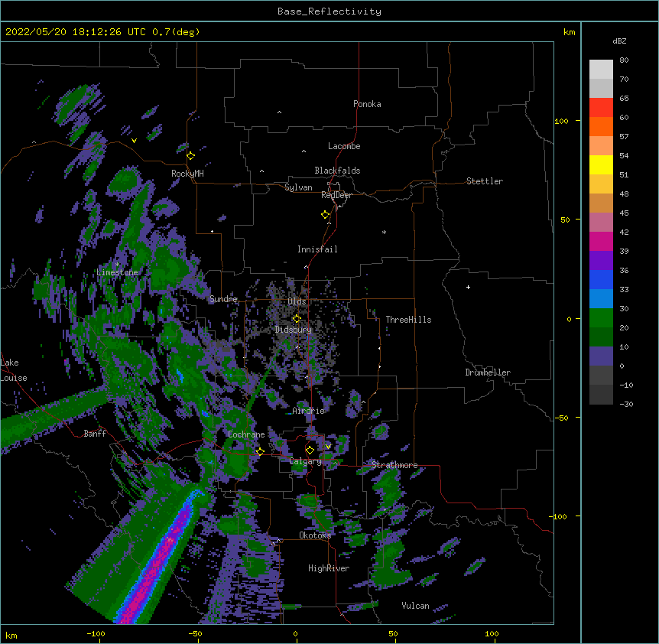Select the RedDeer city label
This screenshot has width=659, height=644.
pos(336,195)
